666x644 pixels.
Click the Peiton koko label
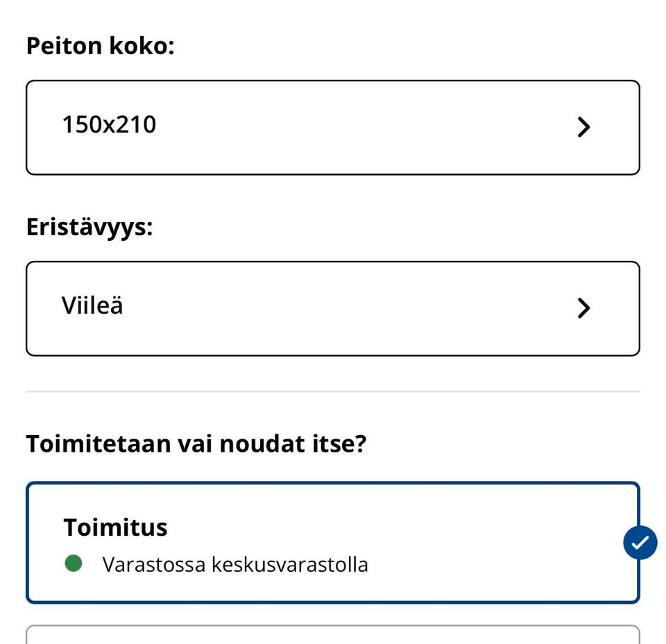(x=100, y=46)
